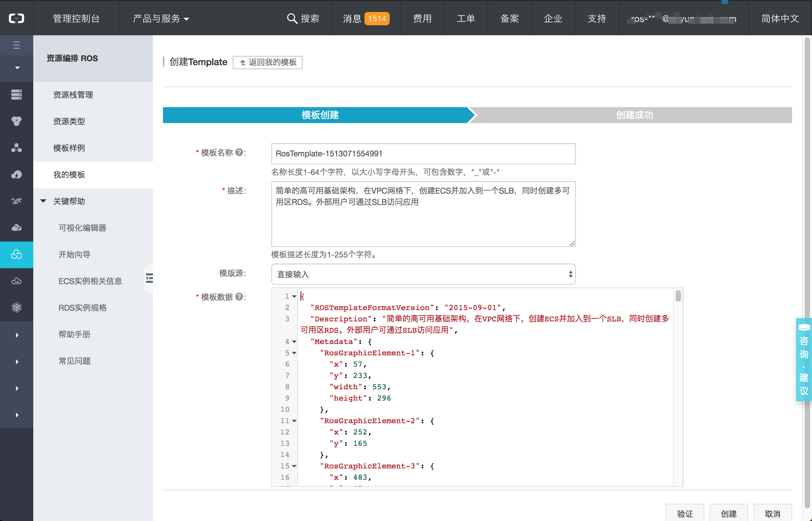Expand the second collapsed sidebar group arrow
Image resolution: width=812 pixels, height=521 pixels.
tap(17, 362)
